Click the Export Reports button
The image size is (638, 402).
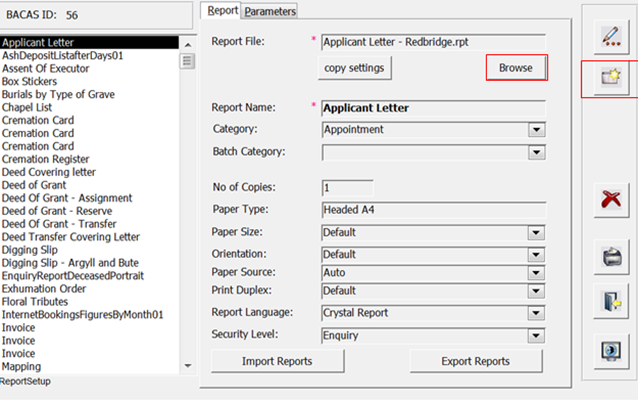pyautogui.click(x=476, y=361)
